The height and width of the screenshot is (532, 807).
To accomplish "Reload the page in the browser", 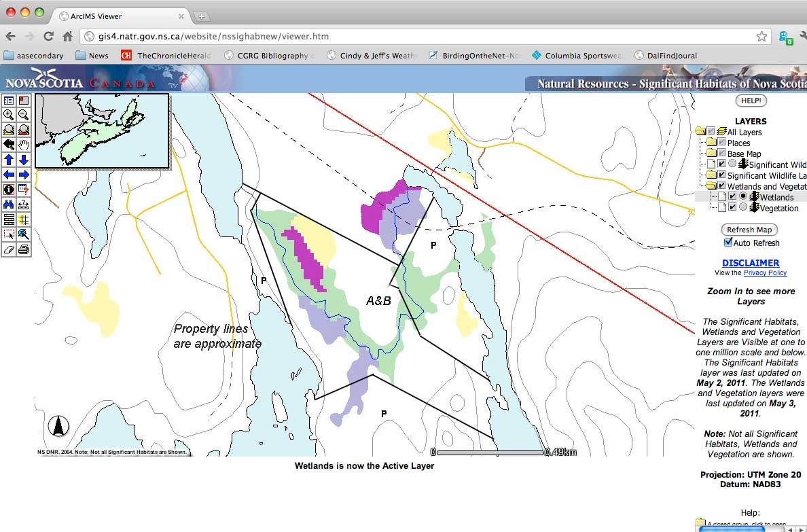I will click(x=48, y=36).
